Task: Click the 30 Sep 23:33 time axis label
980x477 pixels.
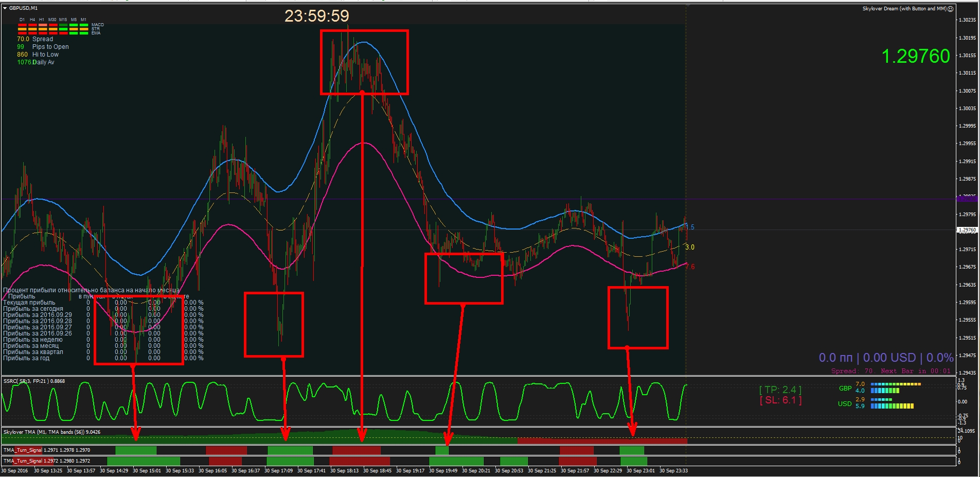Action: [x=673, y=471]
